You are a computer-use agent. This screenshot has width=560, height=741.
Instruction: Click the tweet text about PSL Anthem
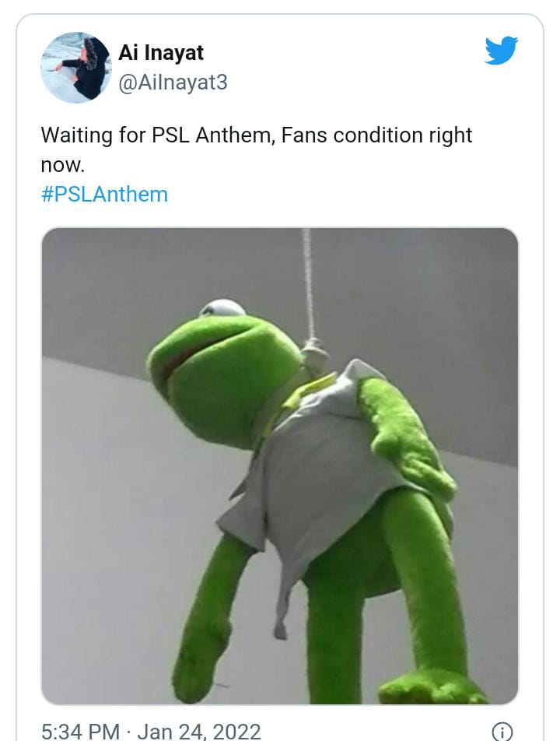click(257, 149)
